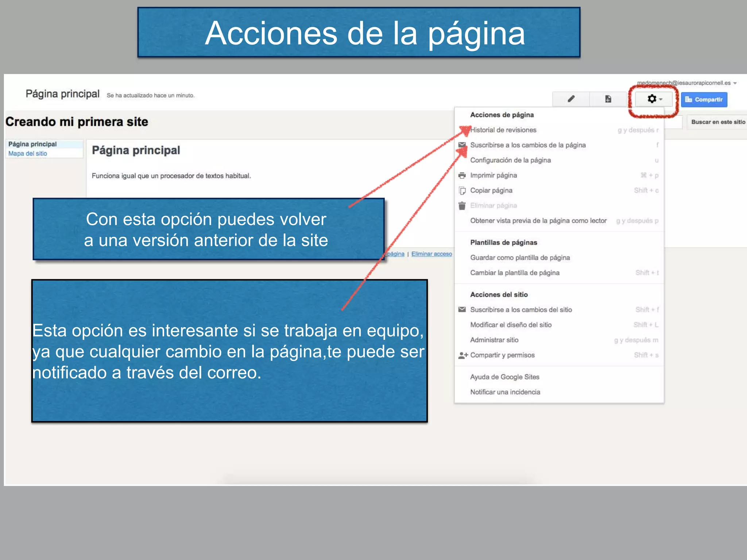
Task: Click 'Se ha actualizado hace un minuto' status
Action: pos(151,96)
